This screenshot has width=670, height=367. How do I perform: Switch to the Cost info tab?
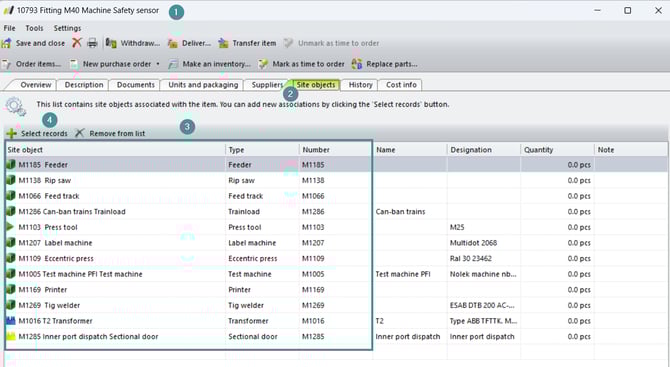tap(401, 85)
